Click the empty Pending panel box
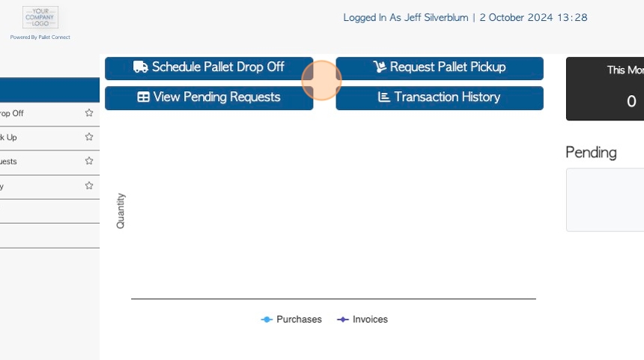Viewport: 644px width, 360px height. 605,200
